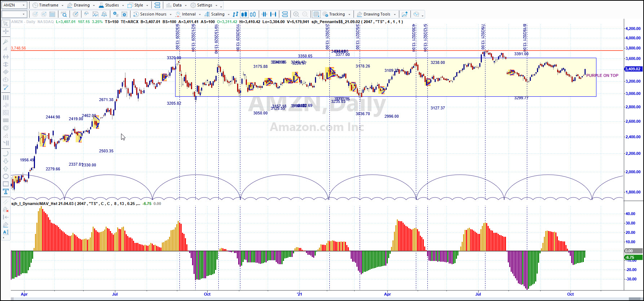This screenshot has width=644, height=301.
Task: Select the large T text drawing tool
Action: [5, 192]
